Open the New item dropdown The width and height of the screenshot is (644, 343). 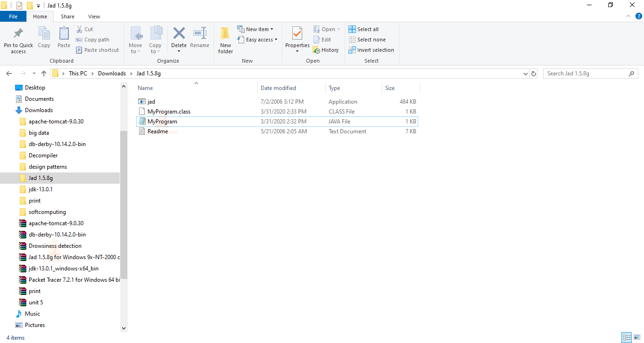tap(255, 29)
